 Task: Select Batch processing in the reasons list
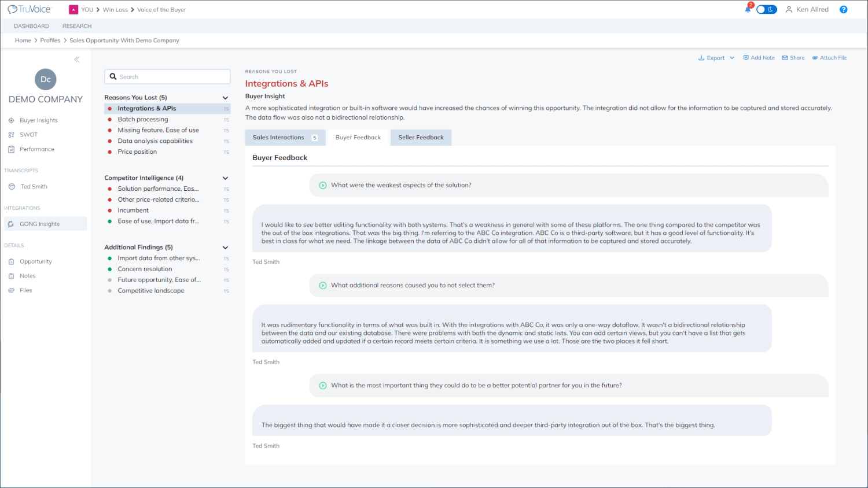143,119
